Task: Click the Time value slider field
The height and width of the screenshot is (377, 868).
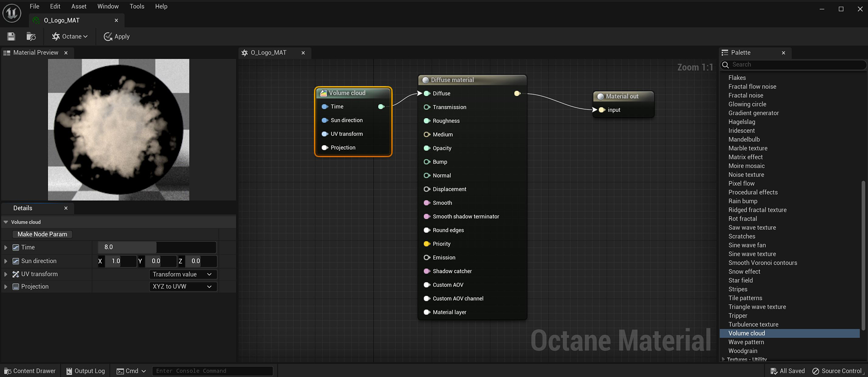Action: 157,247
